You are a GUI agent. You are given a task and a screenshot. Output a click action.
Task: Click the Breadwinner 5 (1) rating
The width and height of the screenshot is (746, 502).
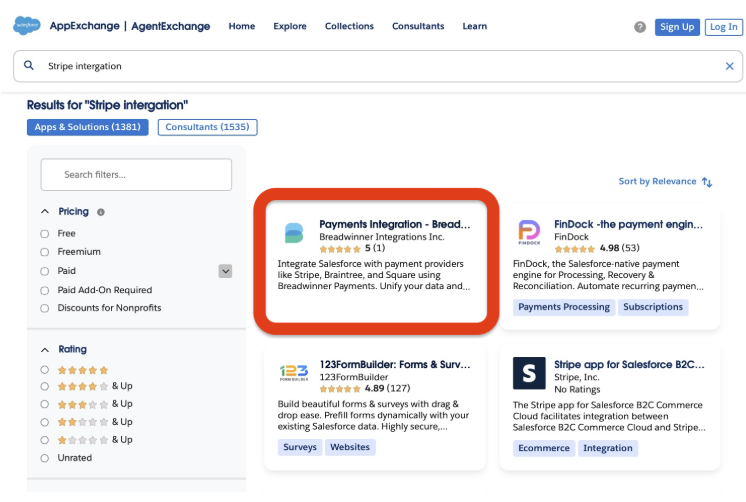[352, 248]
